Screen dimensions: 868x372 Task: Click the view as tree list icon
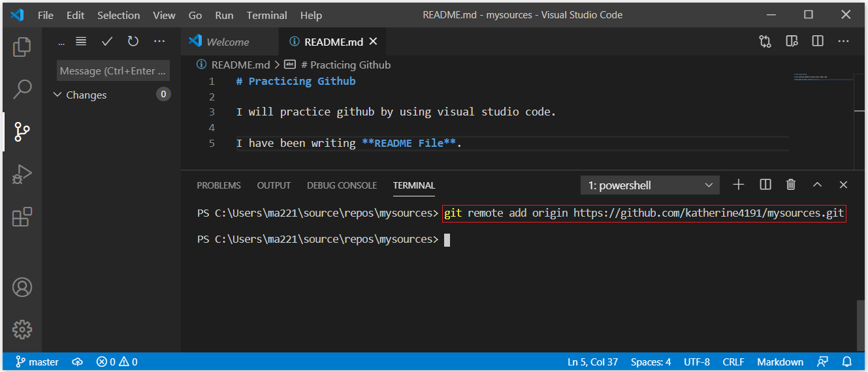81,41
